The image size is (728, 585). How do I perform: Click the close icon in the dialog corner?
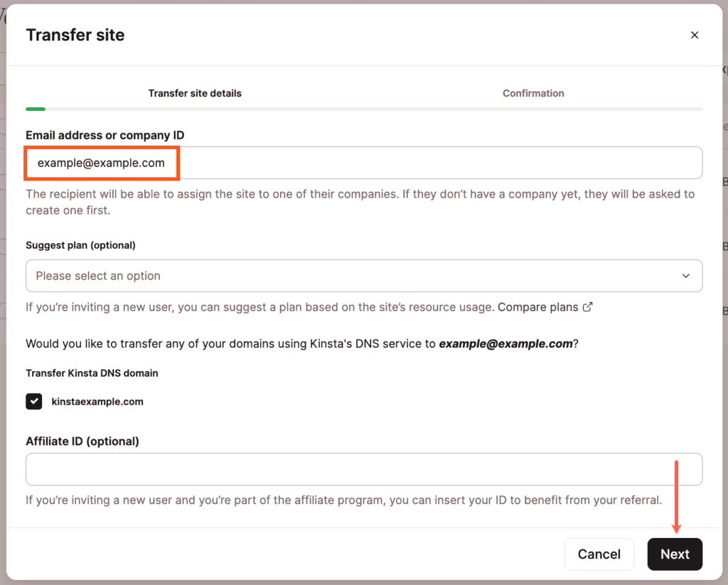[x=695, y=34]
